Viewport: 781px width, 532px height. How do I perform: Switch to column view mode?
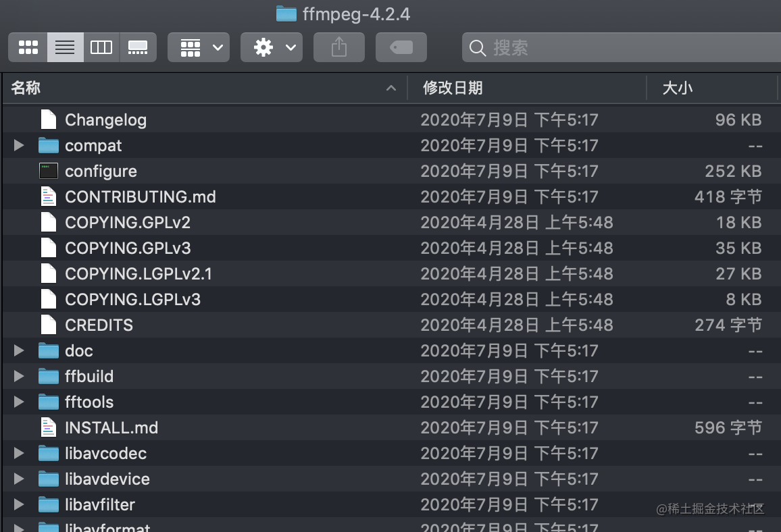click(101, 47)
